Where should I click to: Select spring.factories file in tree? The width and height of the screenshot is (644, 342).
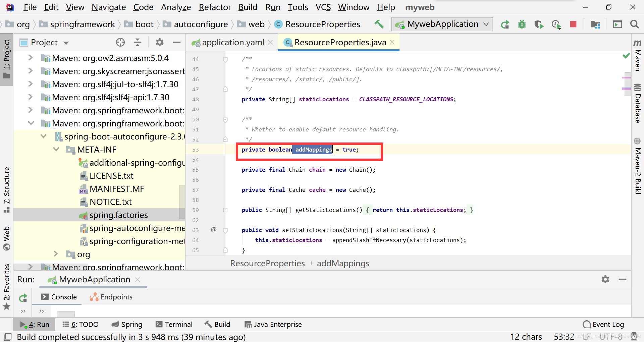(118, 215)
